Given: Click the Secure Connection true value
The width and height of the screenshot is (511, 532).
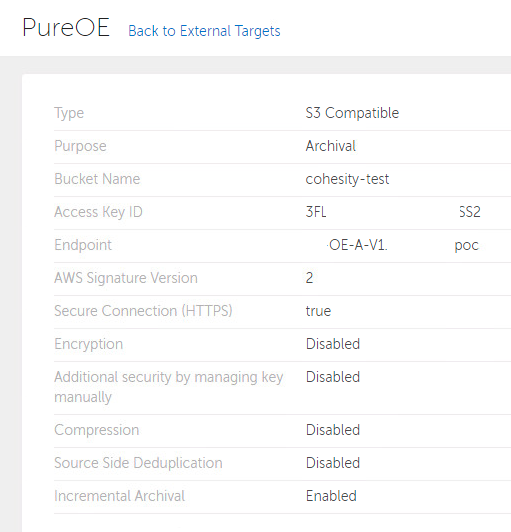Looking at the screenshot, I should (x=318, y=311).
